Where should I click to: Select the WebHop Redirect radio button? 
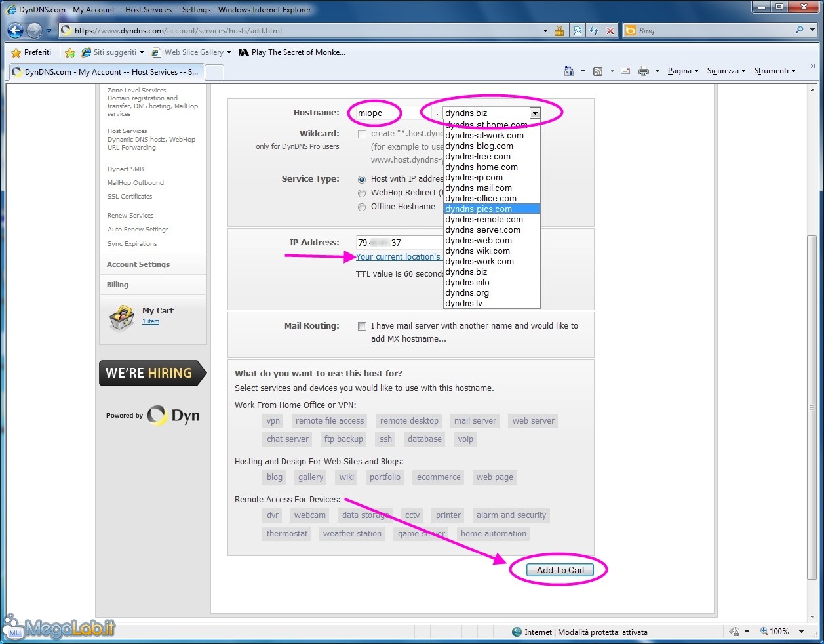pyautogui.click(x=362, y=193)
